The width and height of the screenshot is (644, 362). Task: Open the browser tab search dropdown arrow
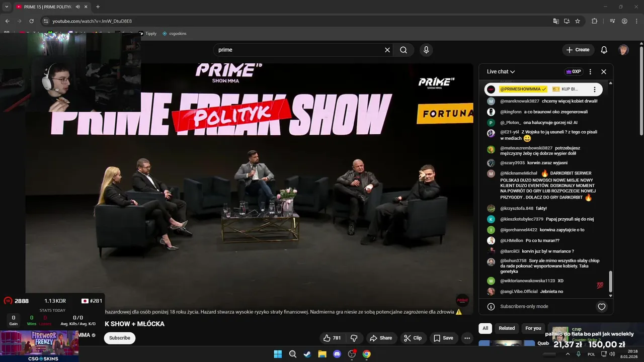7,7
